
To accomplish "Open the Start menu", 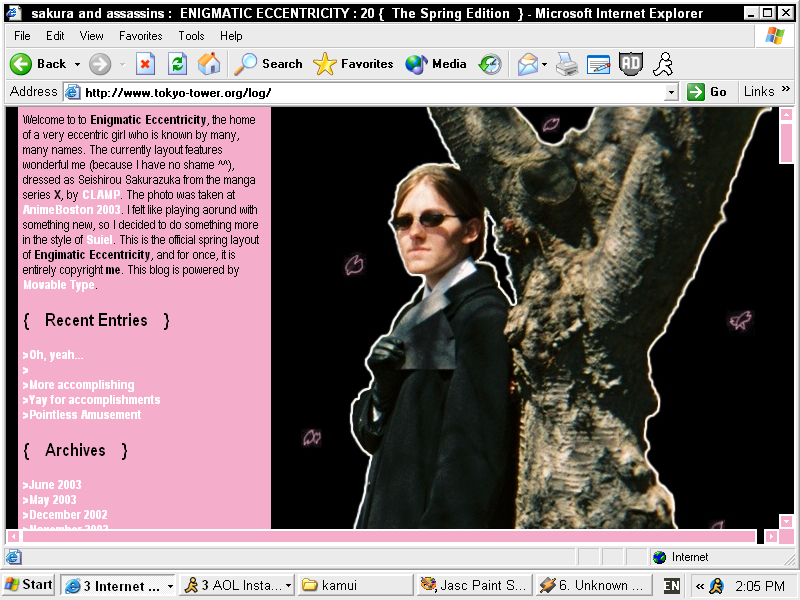I will [x=29, y=585].
